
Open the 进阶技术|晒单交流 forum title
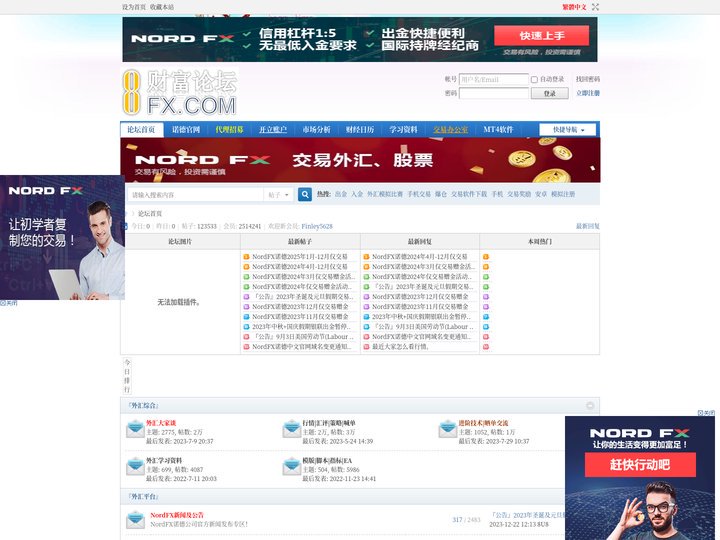point(483,423)
